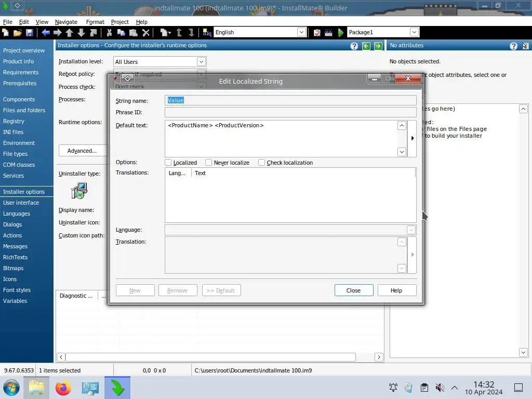Viewport: 532px width, 399px height.
Task: Click the uninstaller type computer icon
Action: click(79, 191)
